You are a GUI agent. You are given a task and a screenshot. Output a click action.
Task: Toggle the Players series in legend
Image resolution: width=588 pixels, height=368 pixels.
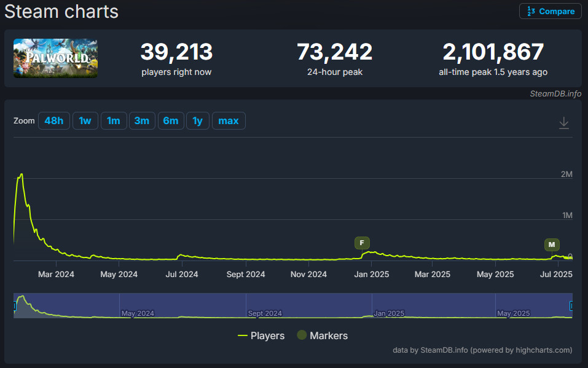261,335
